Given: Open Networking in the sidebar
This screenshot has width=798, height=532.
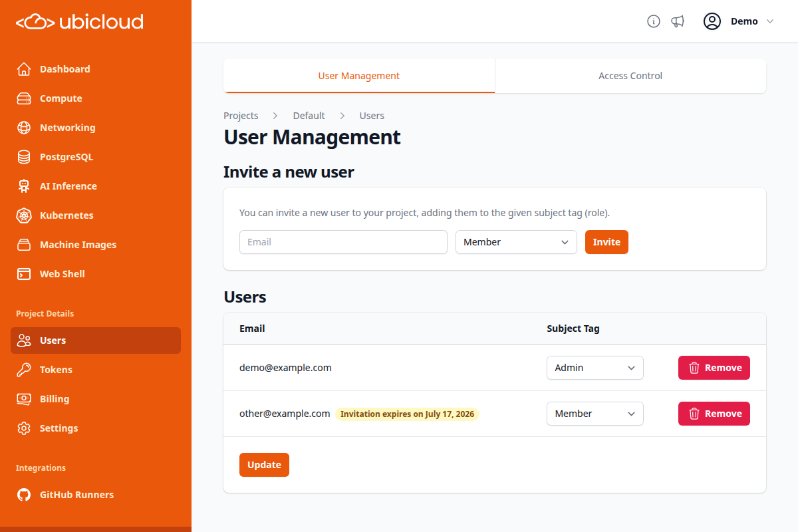Looking at the screenshot, I should click(96, 128).
